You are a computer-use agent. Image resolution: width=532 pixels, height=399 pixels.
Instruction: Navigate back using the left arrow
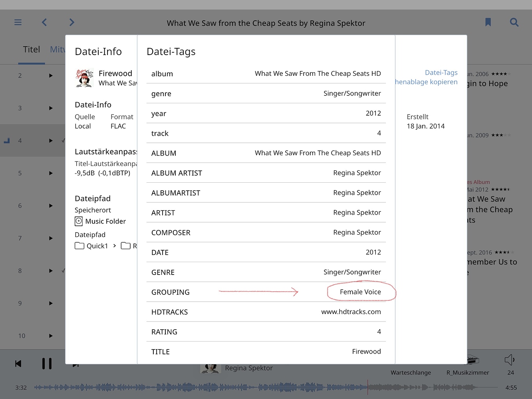44,22
